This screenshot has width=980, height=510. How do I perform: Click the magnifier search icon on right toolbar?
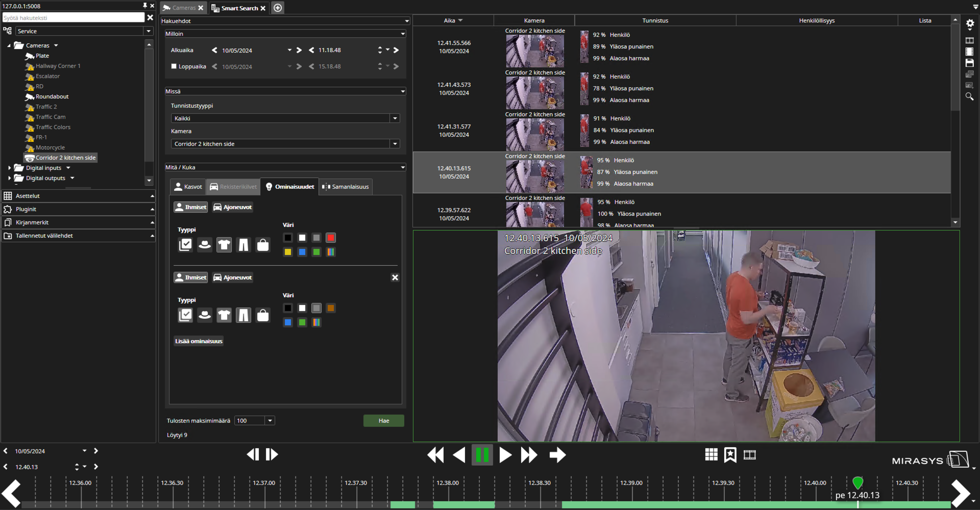point(969,97)
